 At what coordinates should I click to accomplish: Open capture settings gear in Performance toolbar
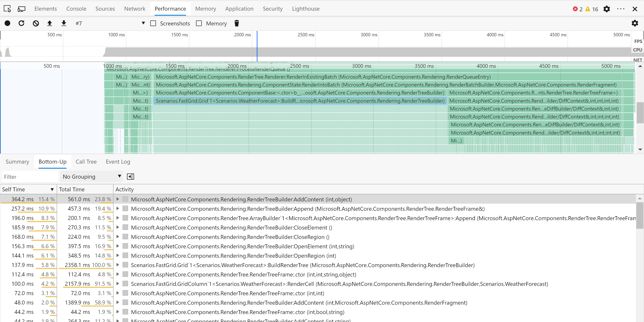click(x=635, y=23)
